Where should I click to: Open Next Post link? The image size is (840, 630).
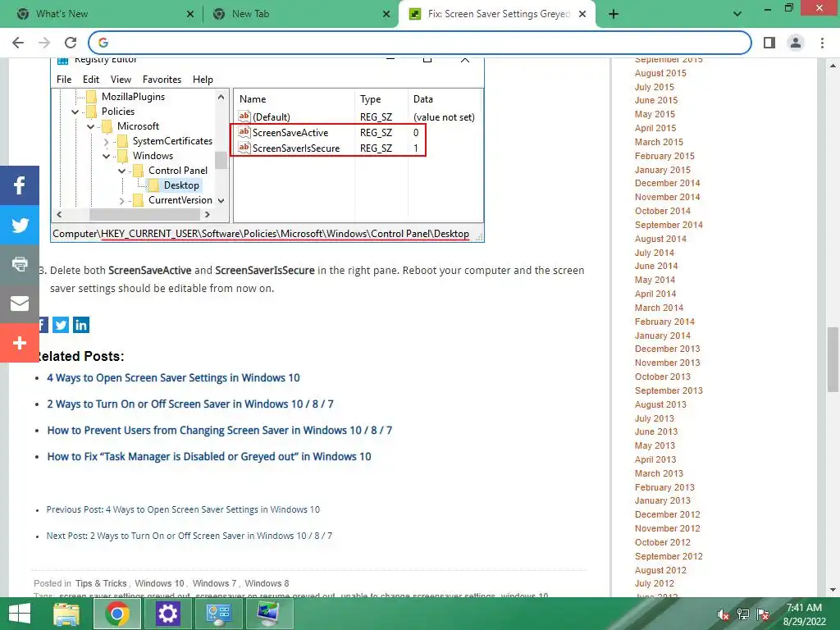tap(189, 536)
